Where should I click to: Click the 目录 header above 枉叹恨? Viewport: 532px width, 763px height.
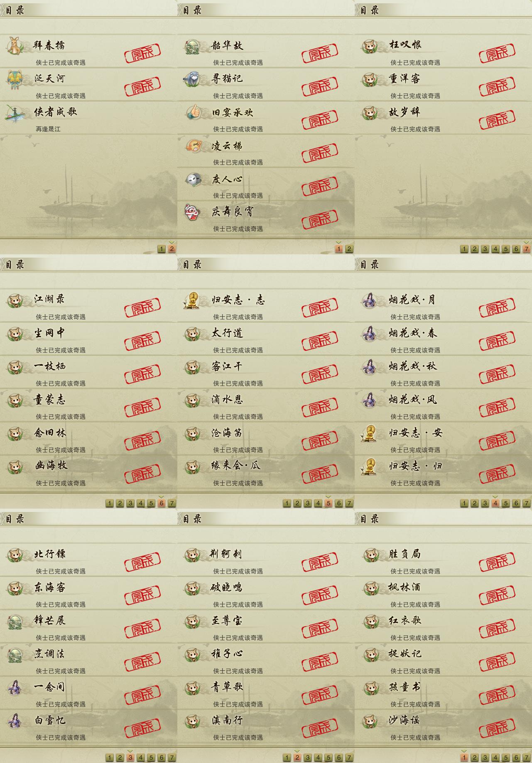coord(370,10)
